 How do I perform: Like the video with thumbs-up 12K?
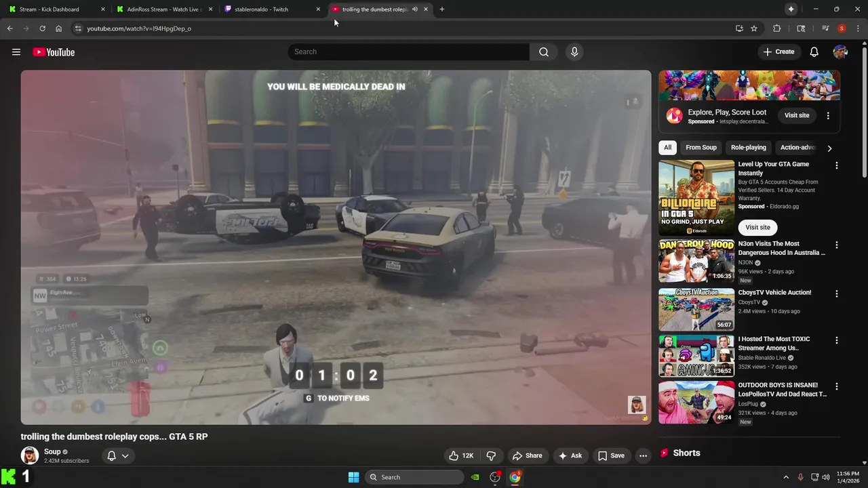460,455
